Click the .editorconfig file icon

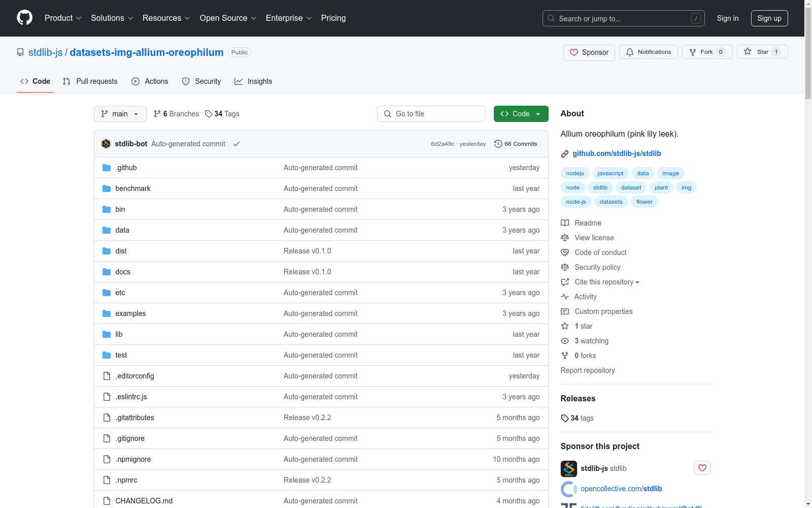click(107, 376)
